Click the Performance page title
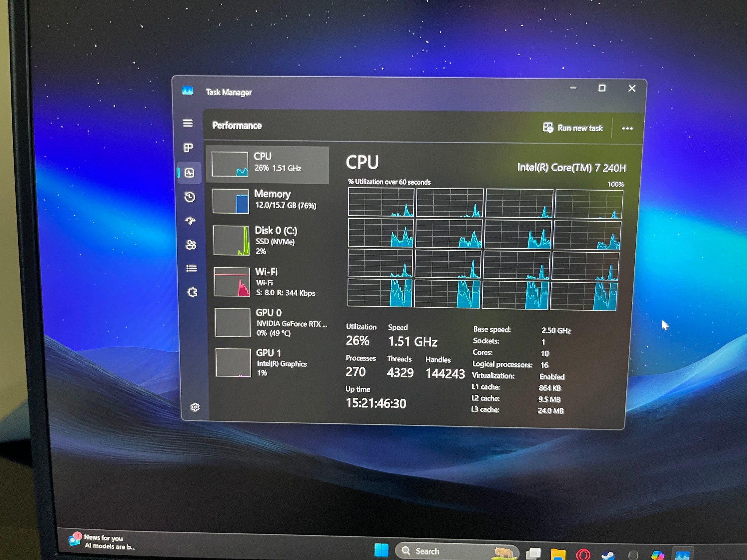The image size is (747, 560). click(237, 125)
